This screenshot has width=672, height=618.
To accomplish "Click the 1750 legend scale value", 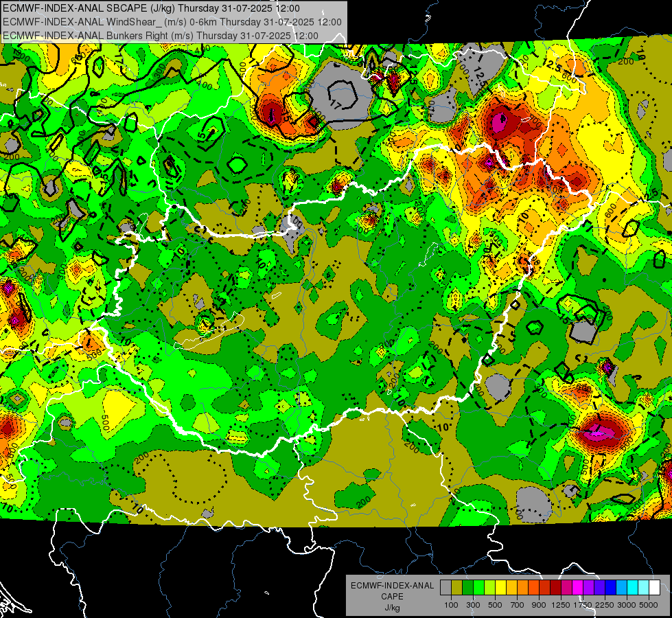I will [x=583, y=605].
